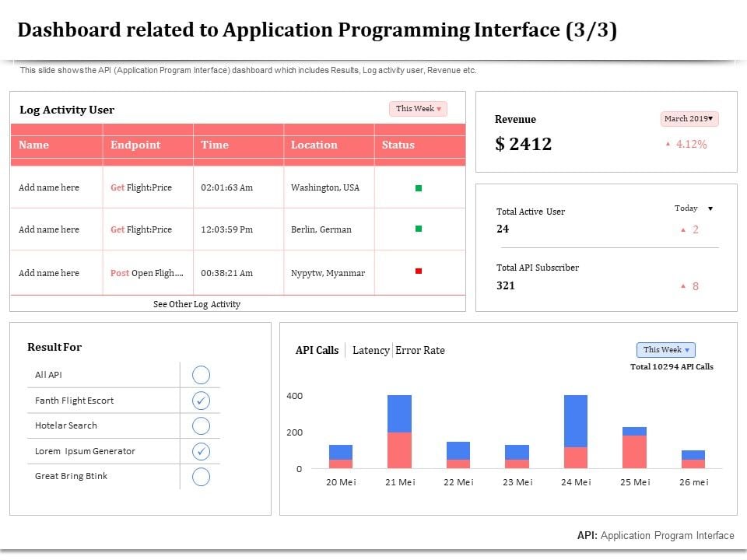The image size is (747, 560).
Task: Click the Total API Subscriber count 321
Action: coord(505,286)
